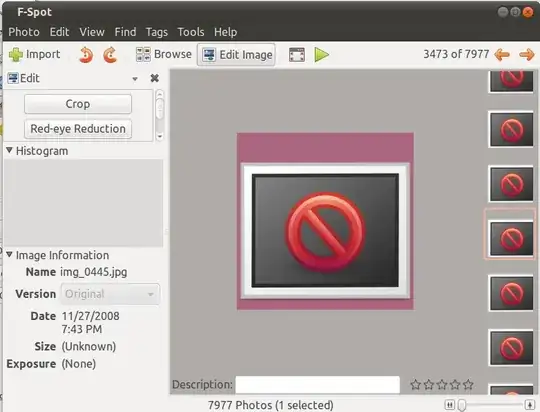Viewport: 540px width, 412px height.
Task: Click the time 7:43 PM
Action: [82, 329]
